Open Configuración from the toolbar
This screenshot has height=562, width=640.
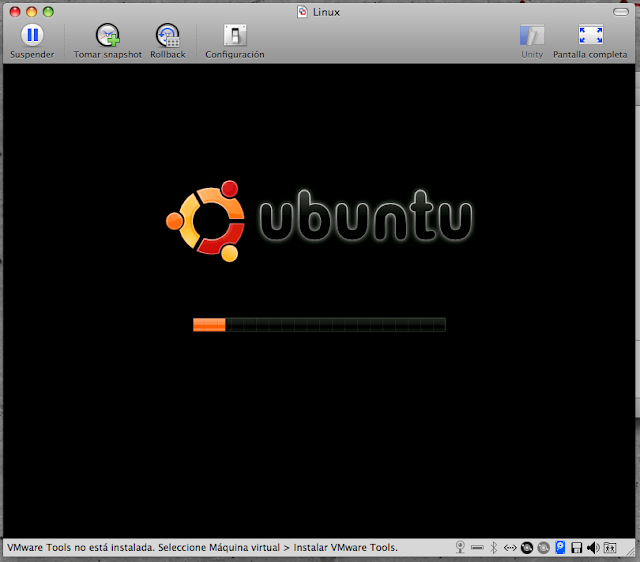click(235, 35)
